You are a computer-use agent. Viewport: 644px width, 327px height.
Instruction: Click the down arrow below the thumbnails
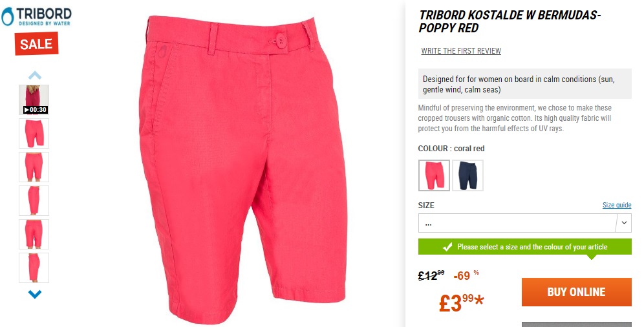(x=35, y=294)
